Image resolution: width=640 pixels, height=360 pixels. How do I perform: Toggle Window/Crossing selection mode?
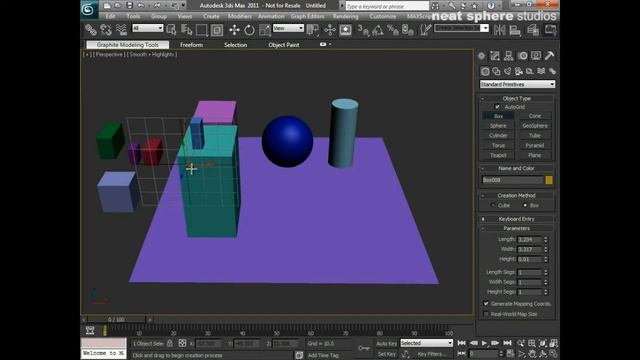(217, 30)
